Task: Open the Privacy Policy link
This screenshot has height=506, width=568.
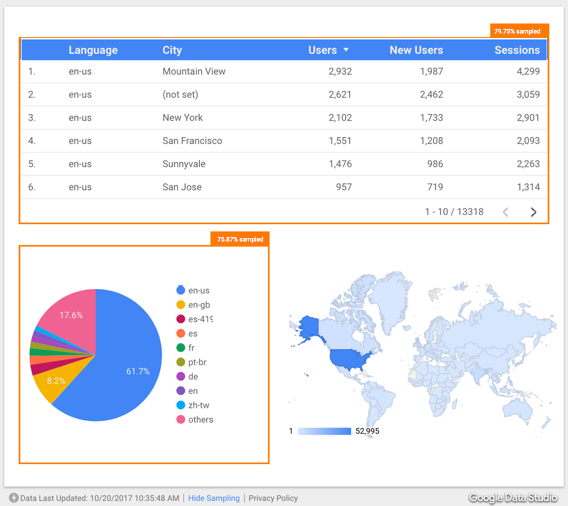Action: click(273, 498)
